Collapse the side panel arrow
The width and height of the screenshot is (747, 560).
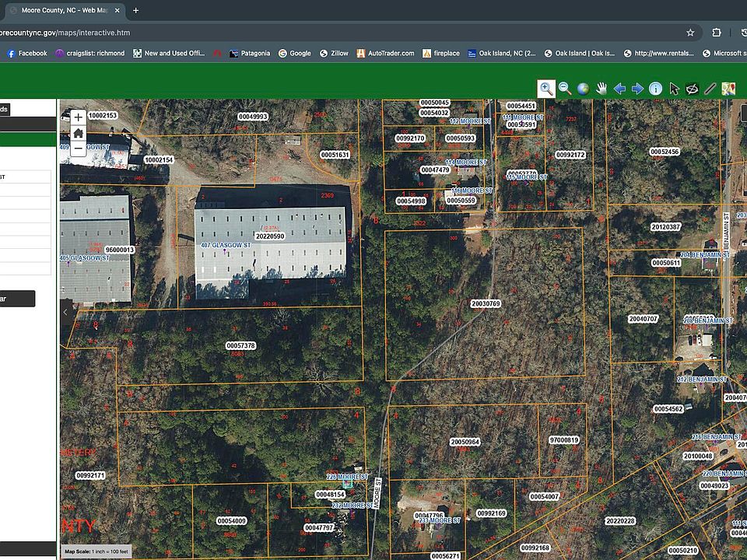(66, 313)
